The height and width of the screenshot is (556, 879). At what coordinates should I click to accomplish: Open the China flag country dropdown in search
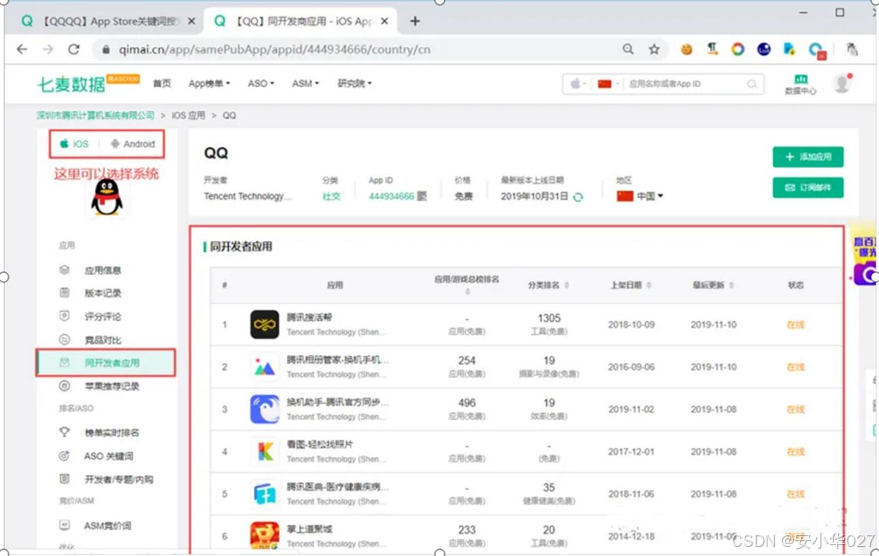pos(608,84)
